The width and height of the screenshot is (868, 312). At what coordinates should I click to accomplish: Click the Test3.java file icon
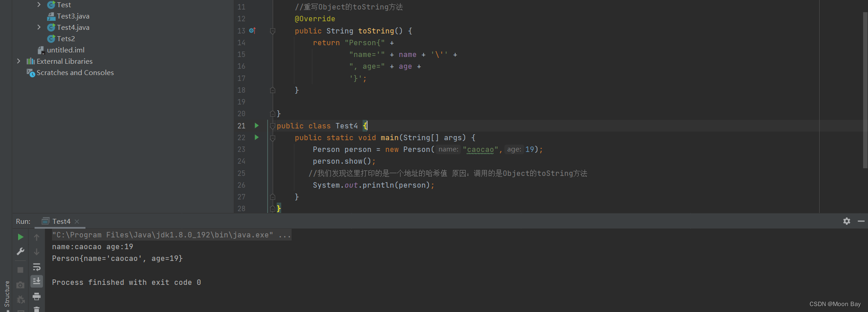tap(51, 16)
